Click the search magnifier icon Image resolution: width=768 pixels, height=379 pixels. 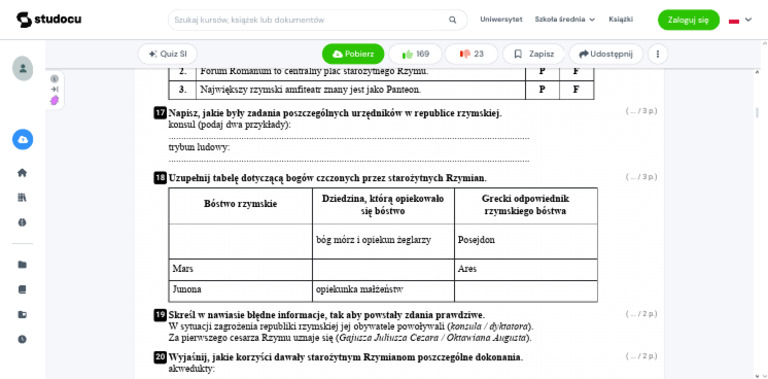[452, 20]
